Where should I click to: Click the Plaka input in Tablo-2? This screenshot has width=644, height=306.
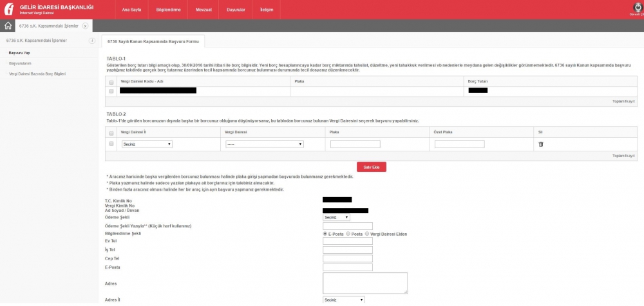click(355, 144)
